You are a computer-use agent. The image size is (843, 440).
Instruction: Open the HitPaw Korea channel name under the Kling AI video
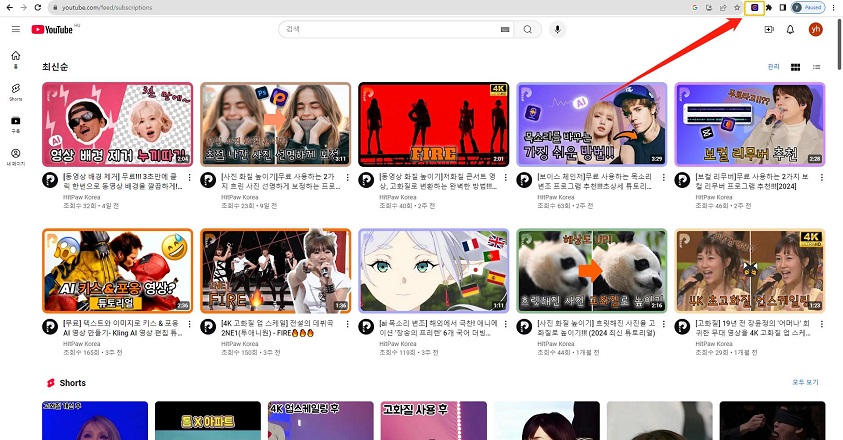81,344
